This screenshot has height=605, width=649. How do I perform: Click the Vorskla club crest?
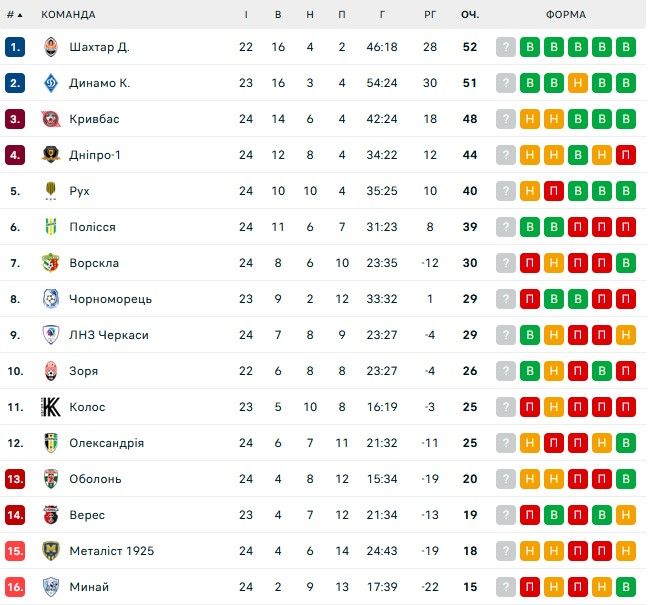50,263
